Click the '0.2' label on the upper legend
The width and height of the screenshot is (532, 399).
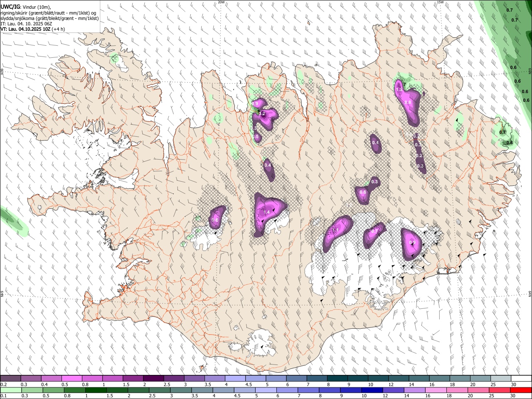(x=3, y=384)
